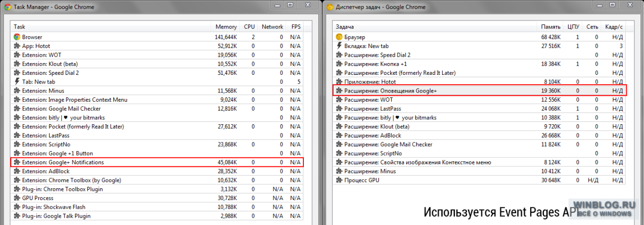Screen dimensions: 644x225
Task: Select Extension: Pocket (formerly Read It Later)
Action: [157, 127]
